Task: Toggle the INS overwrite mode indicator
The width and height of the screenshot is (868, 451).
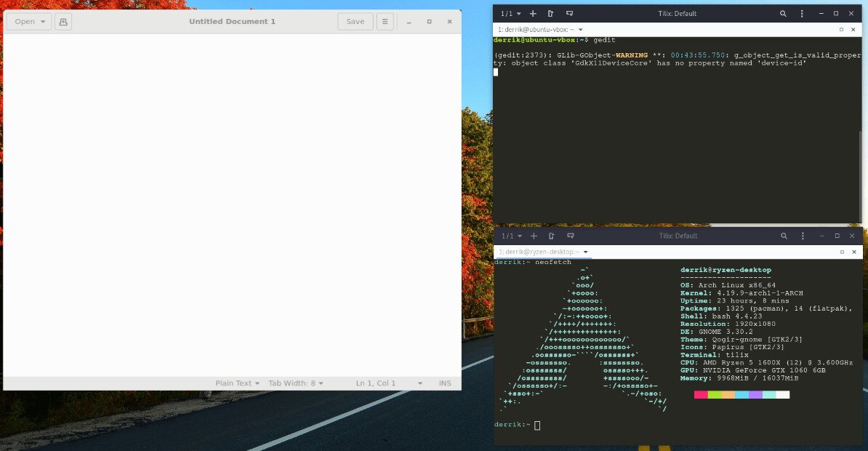Action: [444, 383]
